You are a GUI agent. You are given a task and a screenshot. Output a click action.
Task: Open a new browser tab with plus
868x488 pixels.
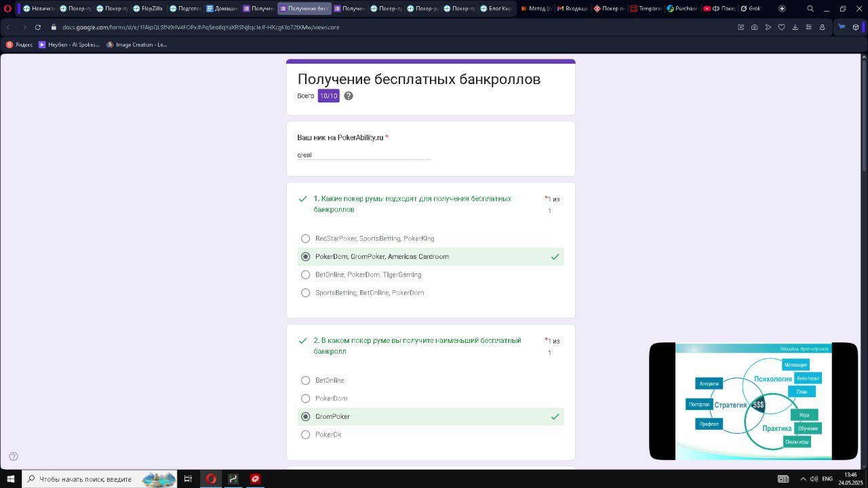(782, 9)
